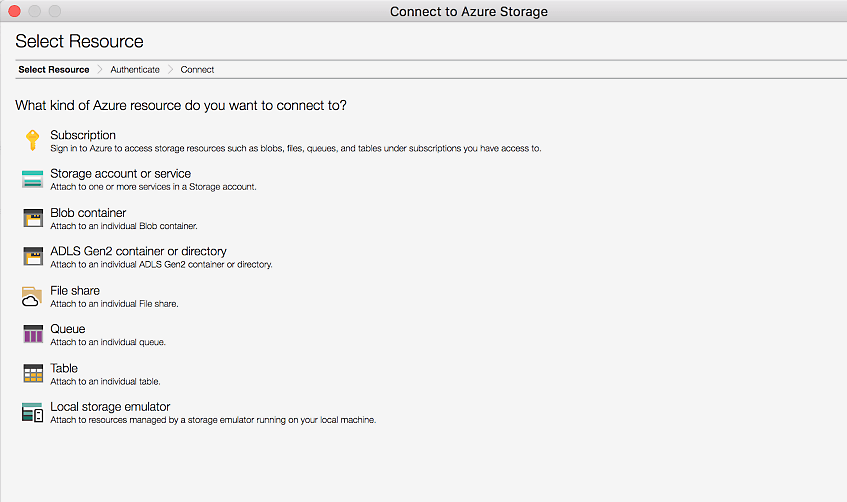This screenshot has height=502, width=847.
Task: Open the Blob container option
Action: (88, 213)
